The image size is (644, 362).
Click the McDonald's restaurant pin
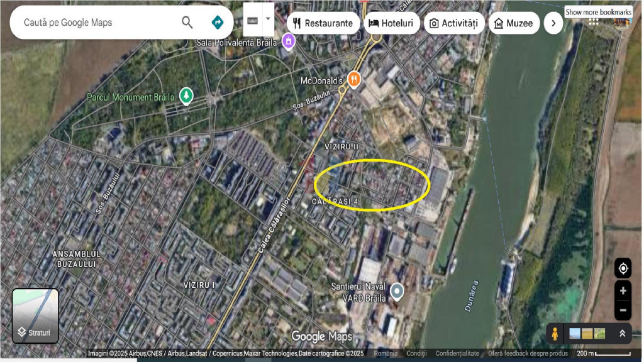354,80
